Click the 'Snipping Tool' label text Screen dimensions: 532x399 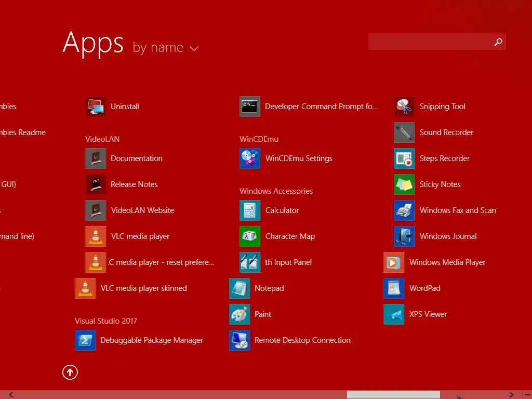(443, 107)
